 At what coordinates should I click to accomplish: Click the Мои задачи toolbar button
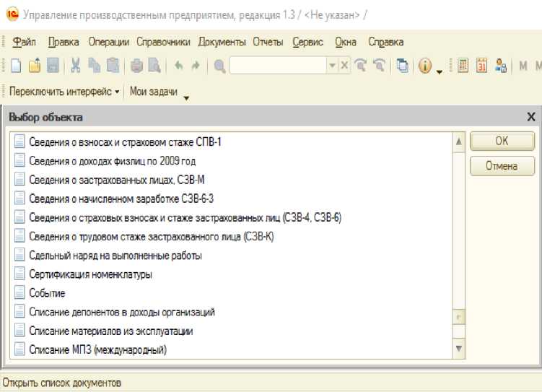[x=153, y=92]
